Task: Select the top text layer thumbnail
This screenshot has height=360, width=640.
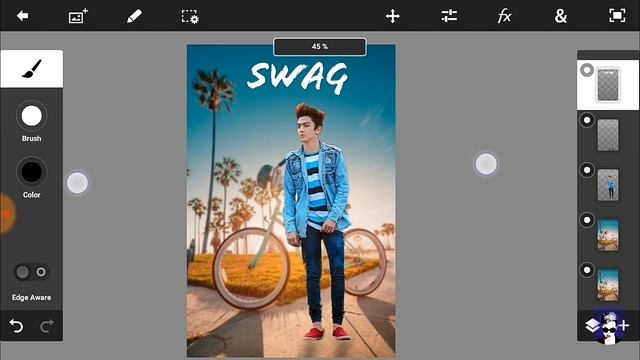Action: click(x=608, y=85)
